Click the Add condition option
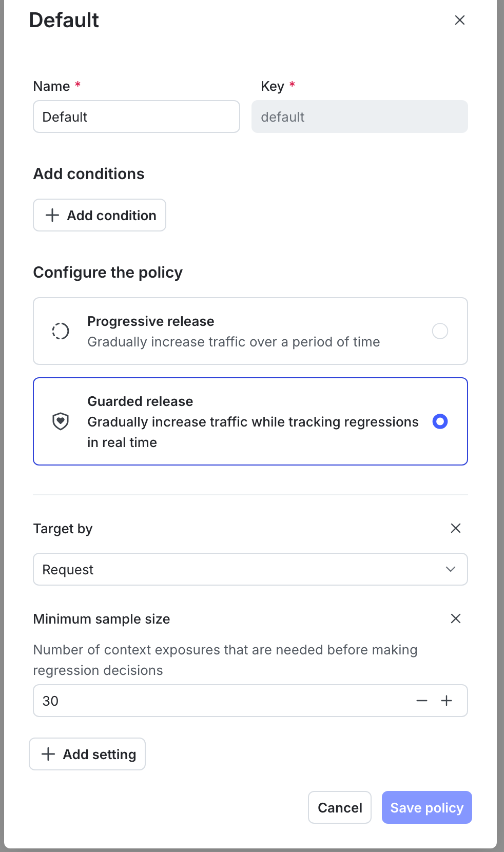The width and height of the screenshot is (504, 852). click(100, 215)
